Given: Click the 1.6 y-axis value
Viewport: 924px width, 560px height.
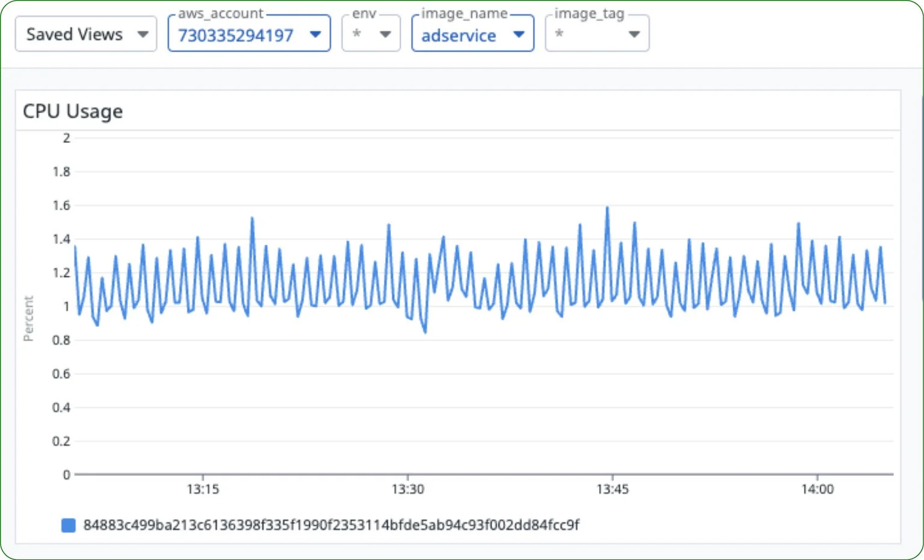Looking at the screenshot, I should pos(61,205).
